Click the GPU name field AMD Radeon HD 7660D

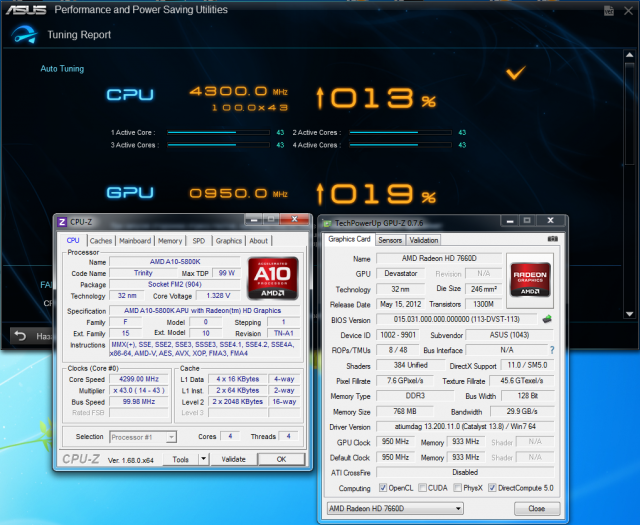[439, 258]
